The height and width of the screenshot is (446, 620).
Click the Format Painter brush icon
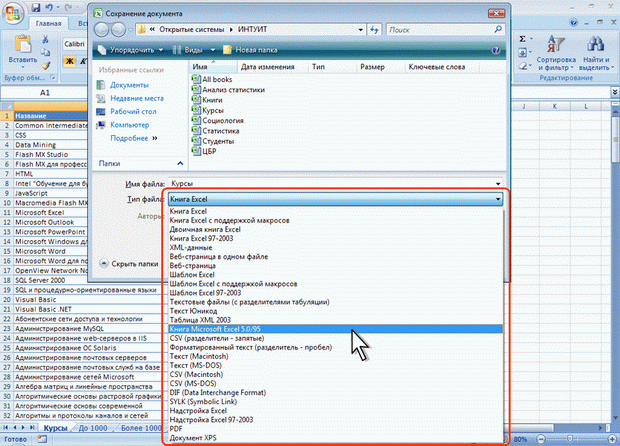coord(46,65)
